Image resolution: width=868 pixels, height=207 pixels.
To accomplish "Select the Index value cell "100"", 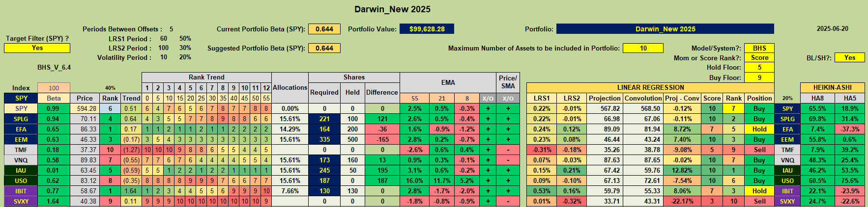I will (x=54, y=88).
